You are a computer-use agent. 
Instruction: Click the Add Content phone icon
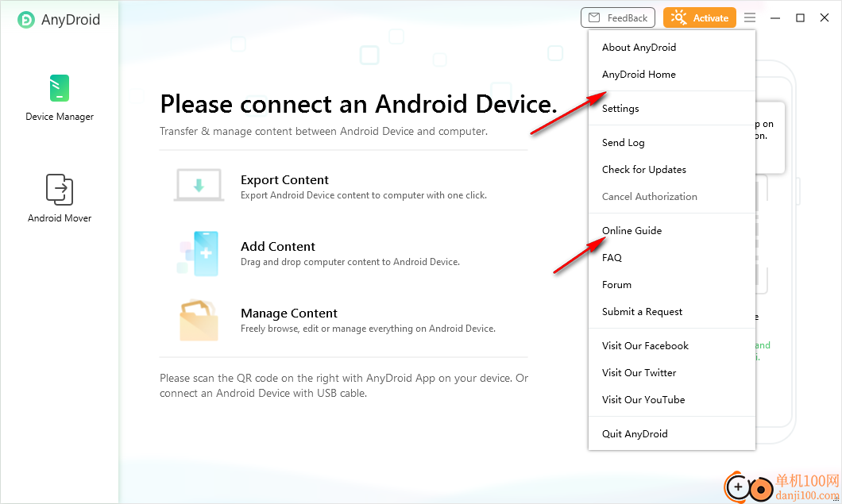pos(199,253)
